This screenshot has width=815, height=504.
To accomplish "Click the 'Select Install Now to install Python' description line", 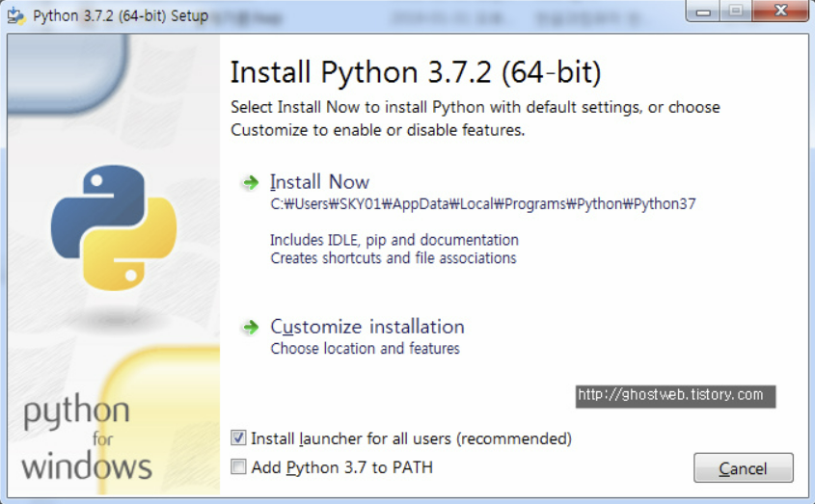I will point(475,107).
